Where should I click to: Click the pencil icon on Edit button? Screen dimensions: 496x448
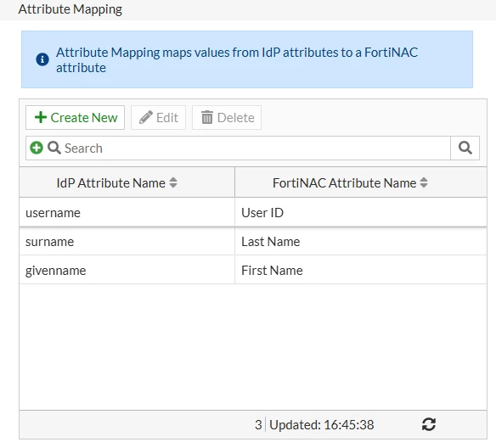click(146, 118)
